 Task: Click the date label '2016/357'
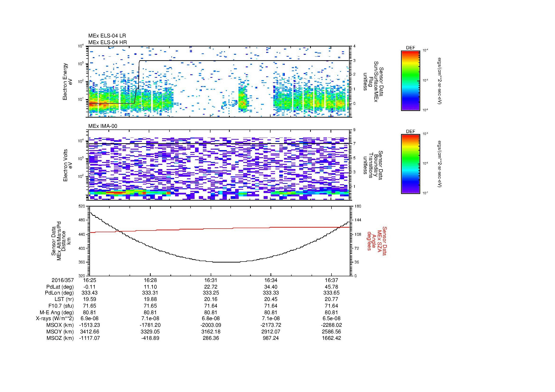pyautogui.click(x=63, y=280)
